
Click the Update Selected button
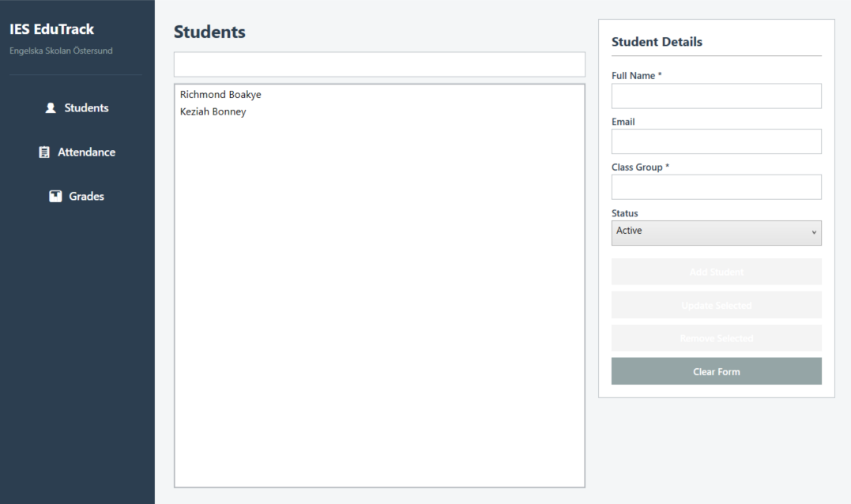717,305
